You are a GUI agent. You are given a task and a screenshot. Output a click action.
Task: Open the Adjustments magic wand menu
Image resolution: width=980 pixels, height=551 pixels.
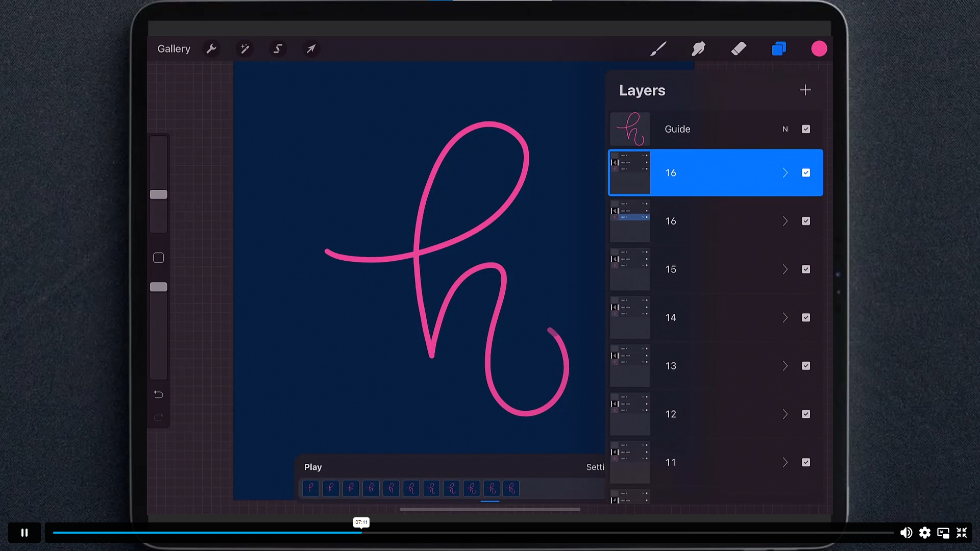pos(244,48)
